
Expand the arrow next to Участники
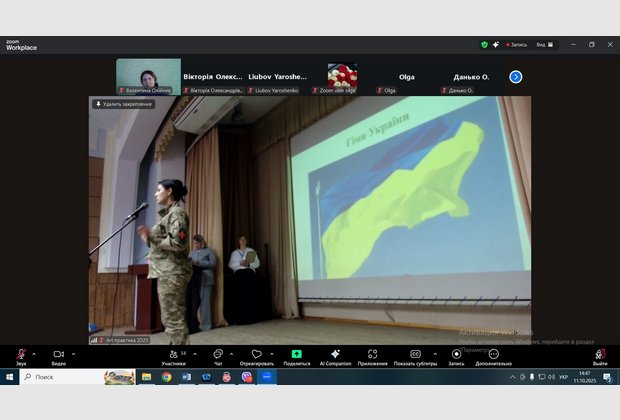point(193,354)
